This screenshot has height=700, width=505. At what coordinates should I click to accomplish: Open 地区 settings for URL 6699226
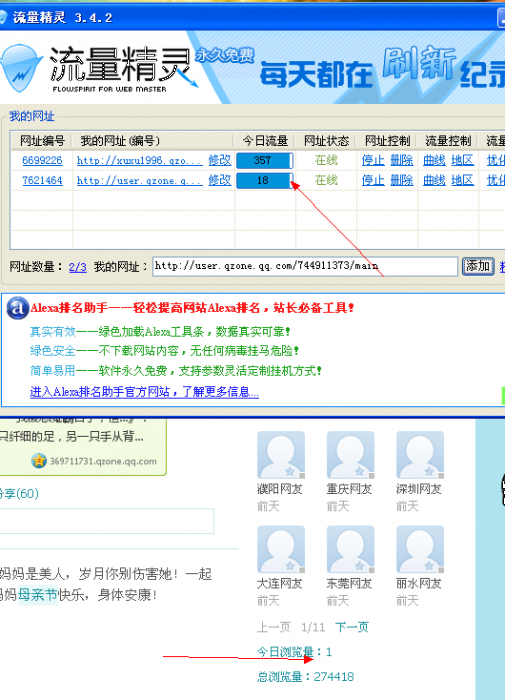click(x=463, y=160)
